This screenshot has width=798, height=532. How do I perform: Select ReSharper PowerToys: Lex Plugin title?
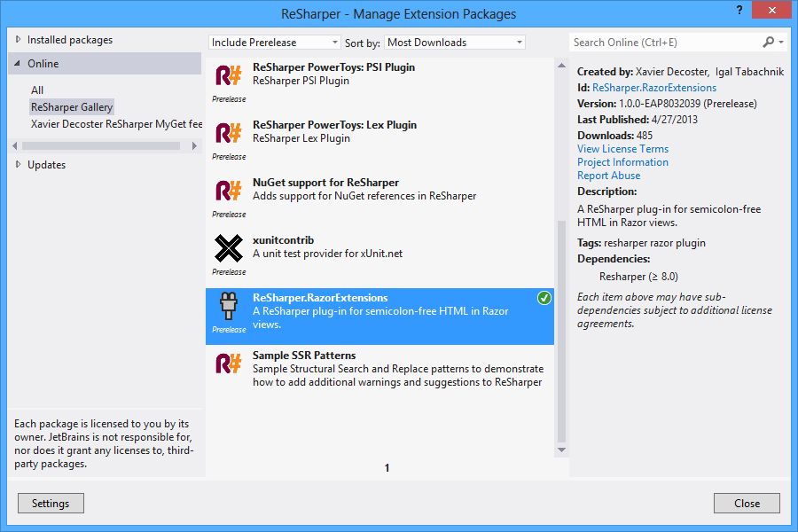pos(334,125)
